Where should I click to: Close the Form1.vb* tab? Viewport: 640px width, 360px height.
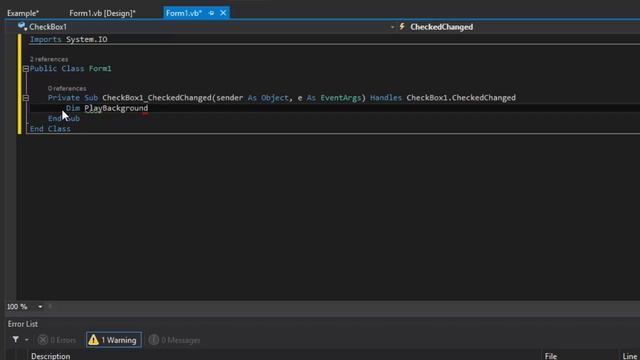(223, 13)
